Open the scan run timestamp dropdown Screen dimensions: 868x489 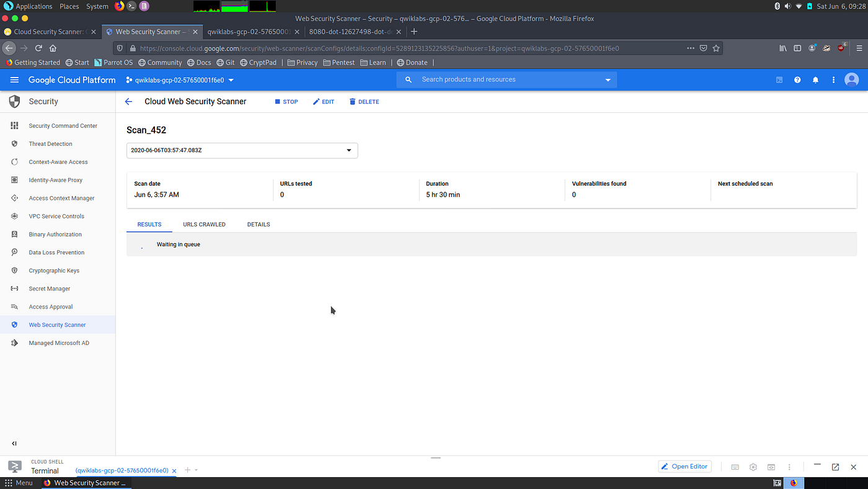coord(242,150)
